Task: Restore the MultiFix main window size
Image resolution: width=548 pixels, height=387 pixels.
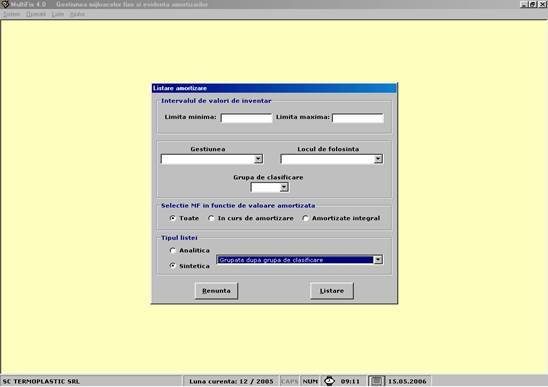Action: coord(533,4)
